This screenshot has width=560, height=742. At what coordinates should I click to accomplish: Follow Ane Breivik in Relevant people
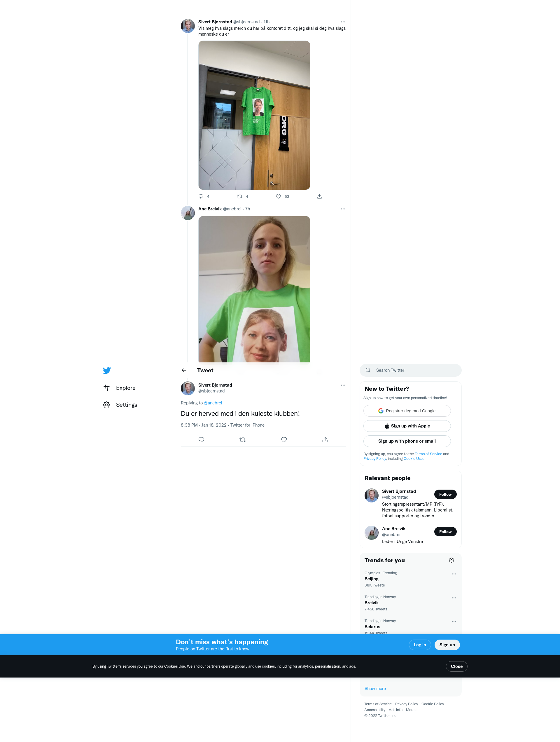click(x=445, y=532)
